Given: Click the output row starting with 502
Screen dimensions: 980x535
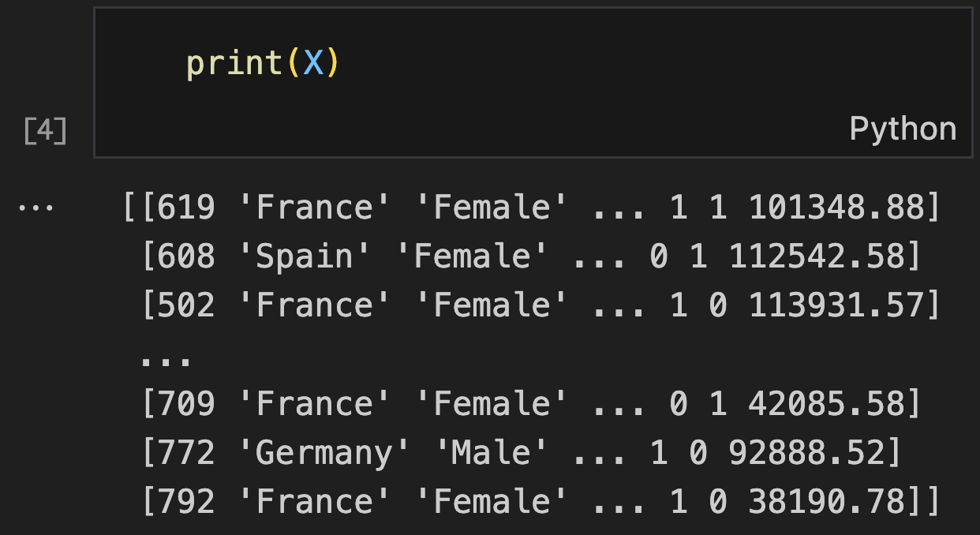Looking at the screenshot, I should tap(540, 305).
